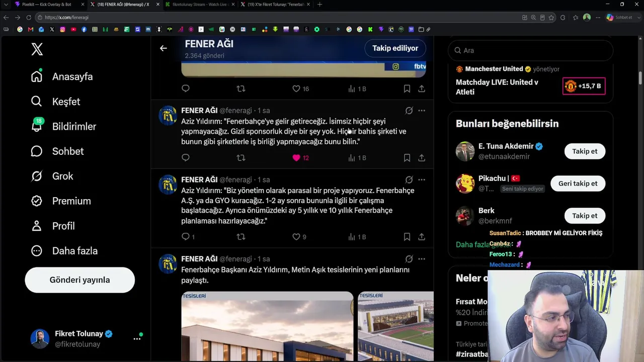This screenshot has height=362, width=644.
Task: Switch to the fikretolunay Stream browser tab
Action: [x=200, y=5]
